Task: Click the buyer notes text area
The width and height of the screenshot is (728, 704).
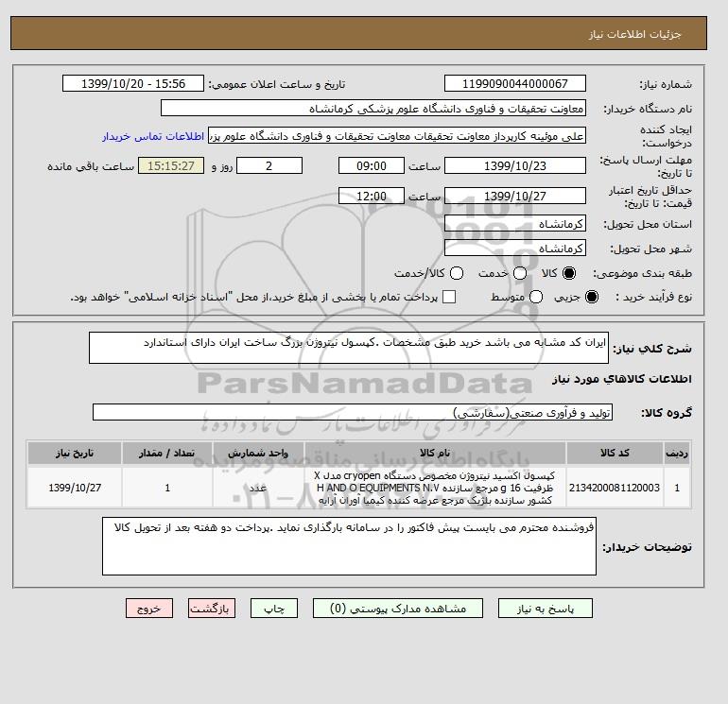Action: pos(349,546)
